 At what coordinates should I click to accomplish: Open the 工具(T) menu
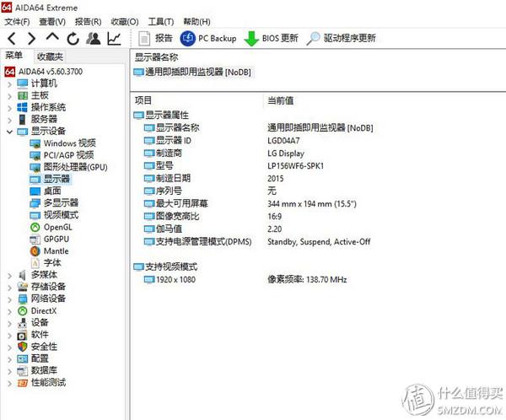click(161, 22)
